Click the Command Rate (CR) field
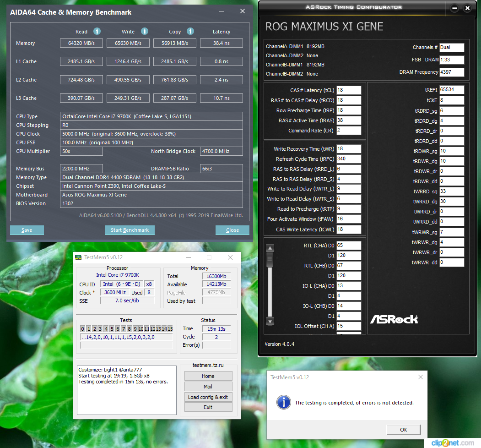 click(349, 131)
